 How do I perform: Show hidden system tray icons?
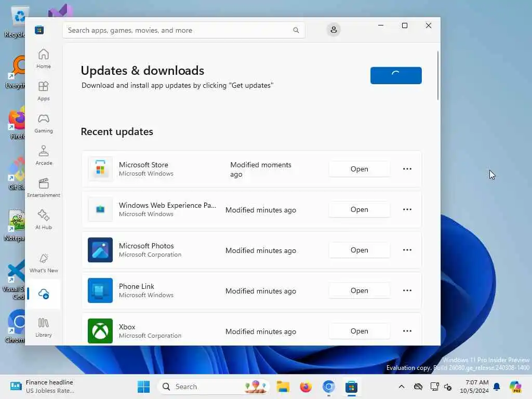pyautogui.click(x=402, y=387)
